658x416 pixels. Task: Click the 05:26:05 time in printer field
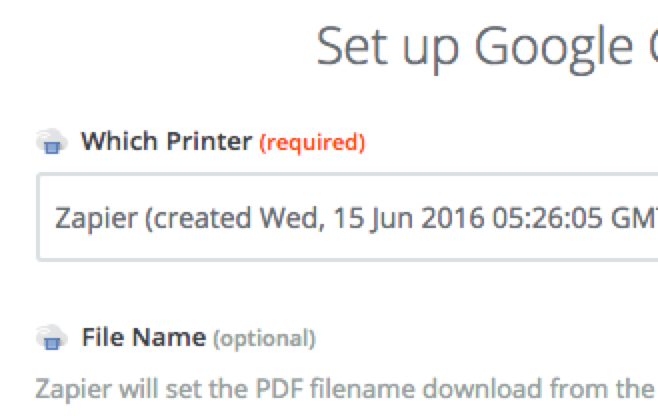point(547,218)
